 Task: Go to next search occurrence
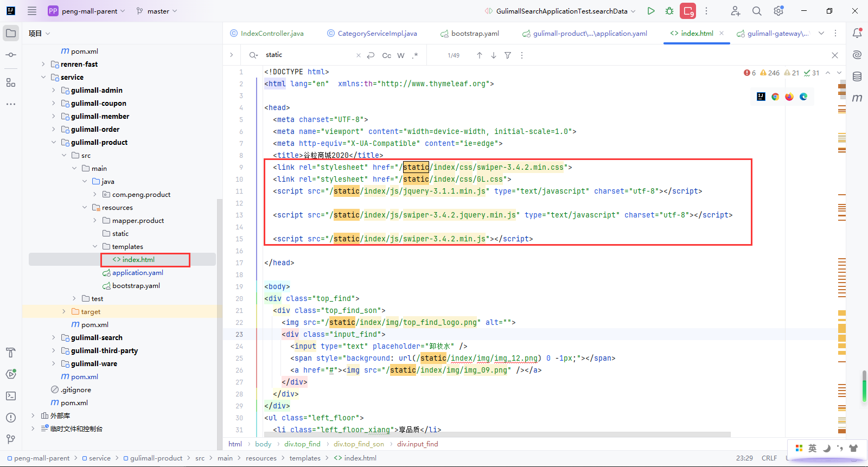(494, 55)
